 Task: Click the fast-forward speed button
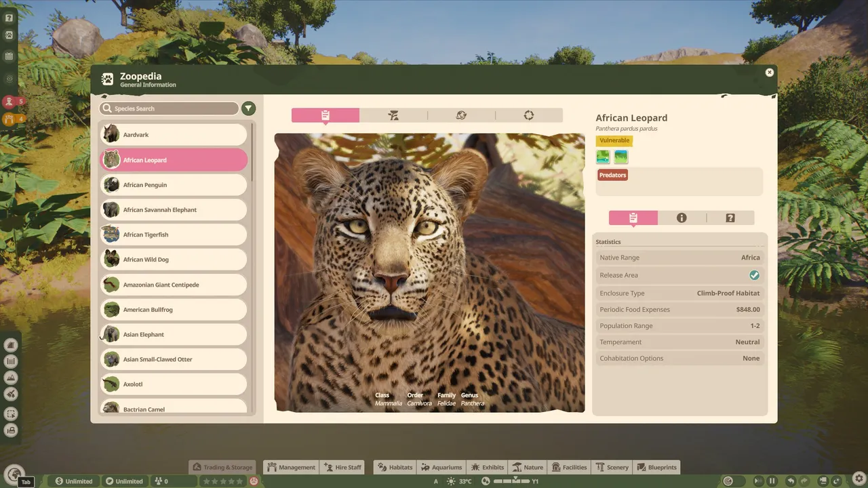pyautogui.click(x=758, y=481)
